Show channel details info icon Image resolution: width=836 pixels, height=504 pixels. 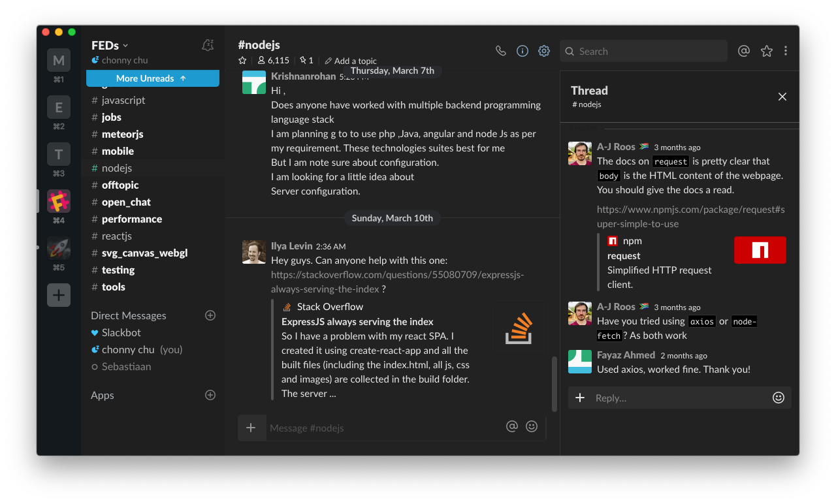(x=522, y=51)
